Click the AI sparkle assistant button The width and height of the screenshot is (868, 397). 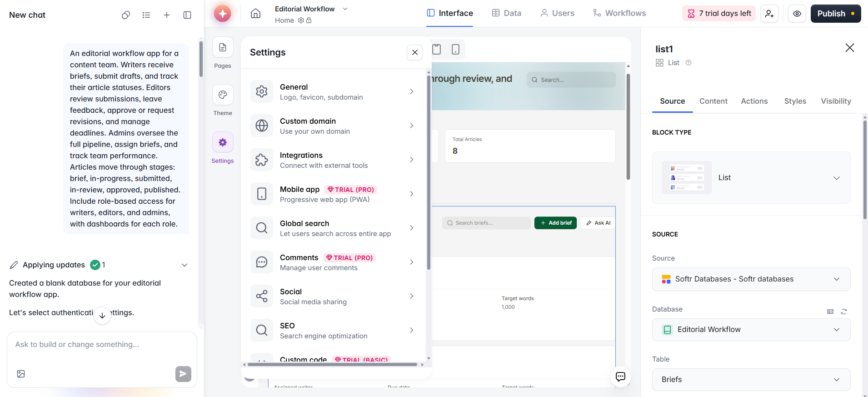[x=223, y=14]
